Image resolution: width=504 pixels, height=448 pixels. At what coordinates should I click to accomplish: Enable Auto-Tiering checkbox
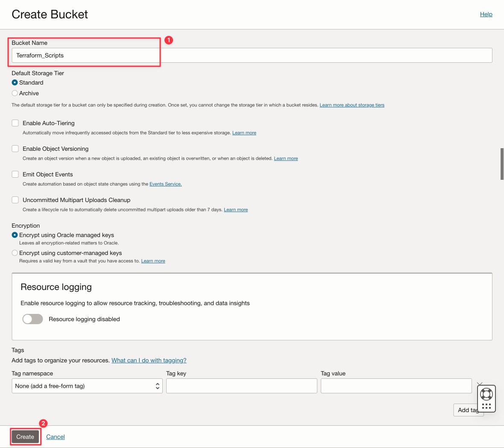click(x=15, y=123)
